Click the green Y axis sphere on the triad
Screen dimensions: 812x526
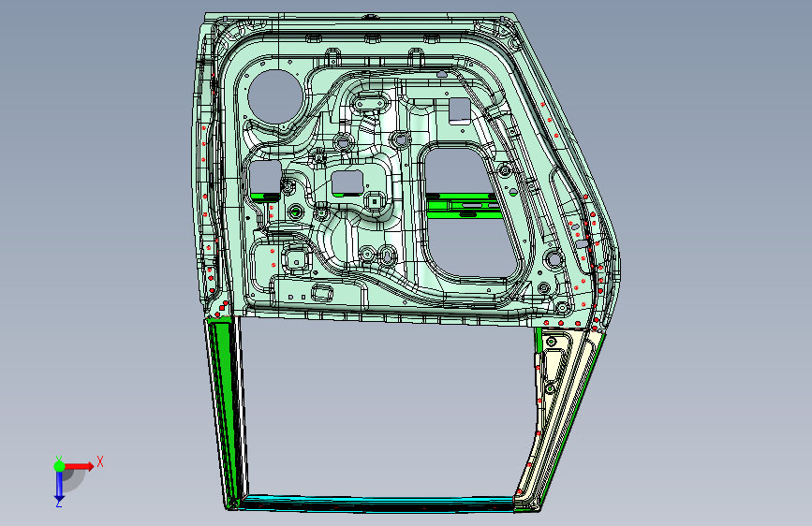pyautogui.click(x=59, y=466)
